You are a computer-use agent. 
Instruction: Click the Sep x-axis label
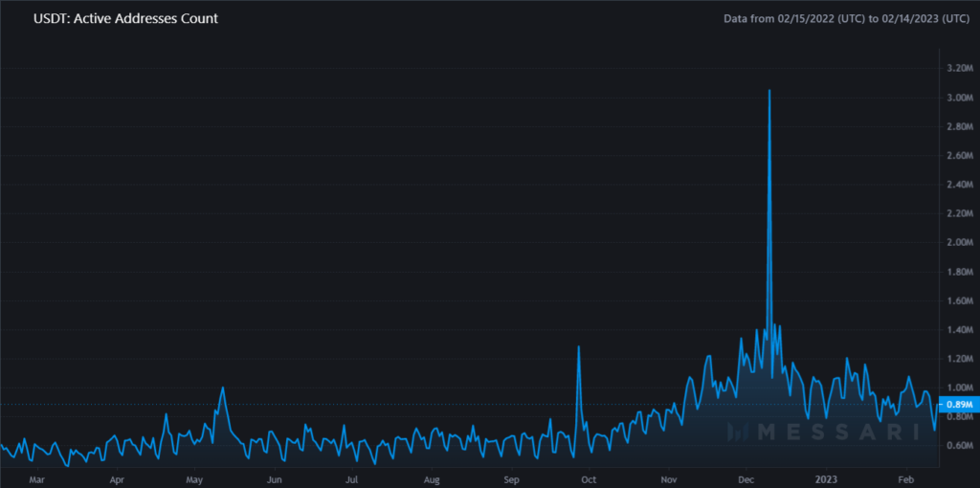coord(511,480)
